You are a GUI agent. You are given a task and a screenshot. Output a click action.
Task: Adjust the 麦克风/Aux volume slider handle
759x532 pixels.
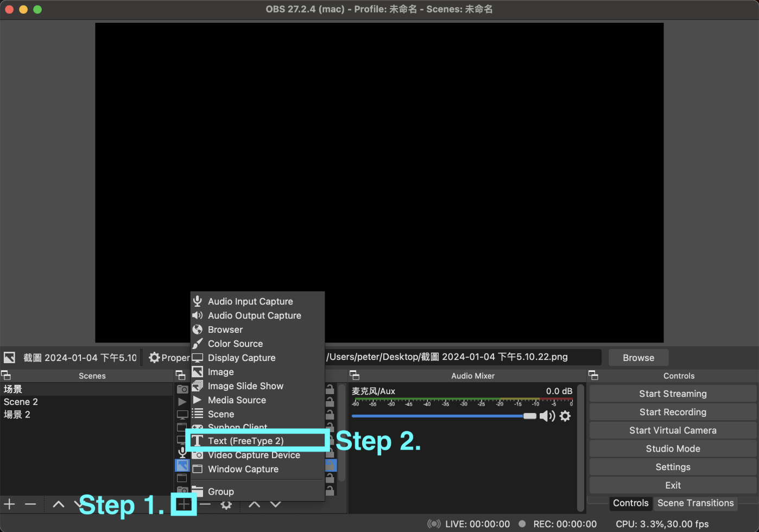[529, 416]
